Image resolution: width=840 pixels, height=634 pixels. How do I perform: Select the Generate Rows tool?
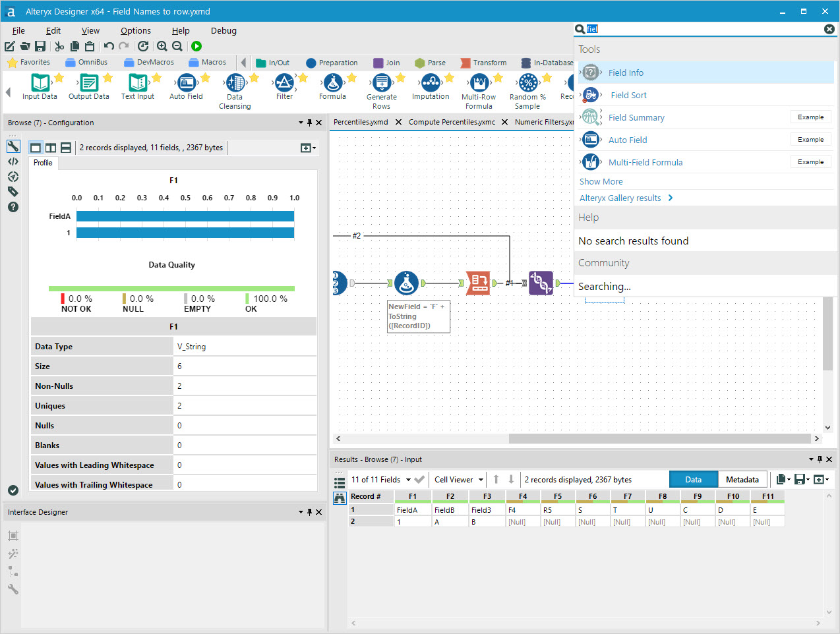[382, 91]
